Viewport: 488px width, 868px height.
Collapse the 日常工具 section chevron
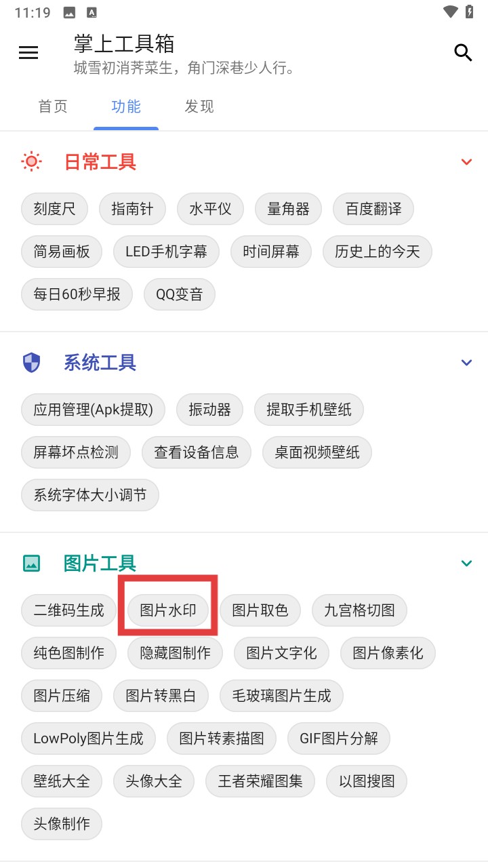(466, 161)
